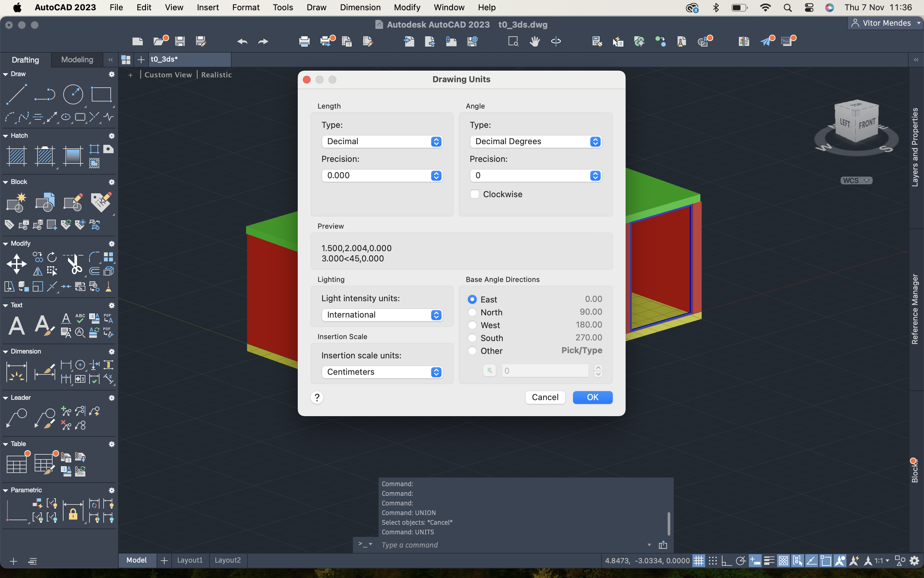Click the Redo arrow in toolbar

[x=263, y=41]
